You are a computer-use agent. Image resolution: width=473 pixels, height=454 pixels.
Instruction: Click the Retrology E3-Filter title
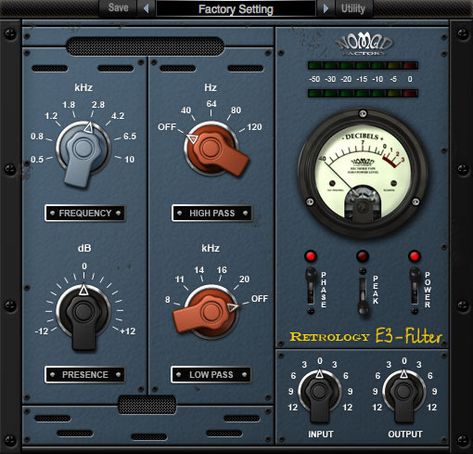coord(366,336)
